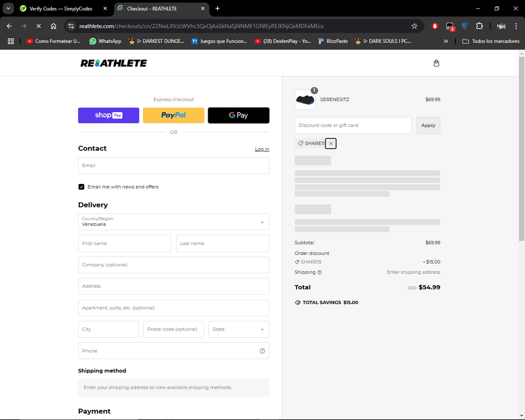Image resolution: width=525 pixels, height=420 pixels.
Task: Uncheck Email me with news and offers
Action: tap(82, 187)
